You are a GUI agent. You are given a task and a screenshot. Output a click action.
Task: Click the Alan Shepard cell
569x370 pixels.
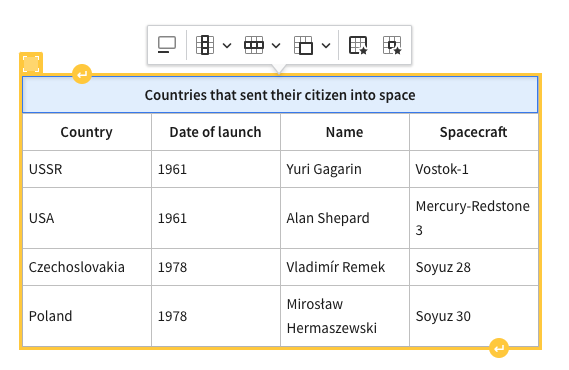[345, 218]
